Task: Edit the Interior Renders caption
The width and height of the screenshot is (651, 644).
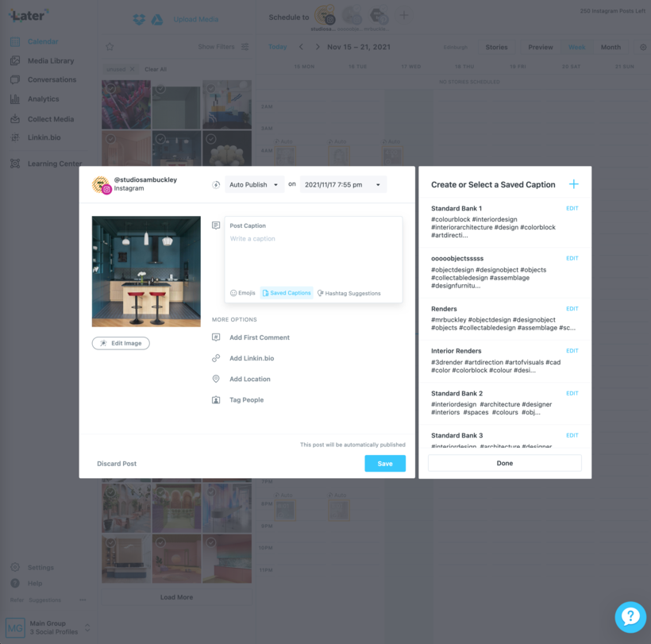Action: tap(572, 351)
